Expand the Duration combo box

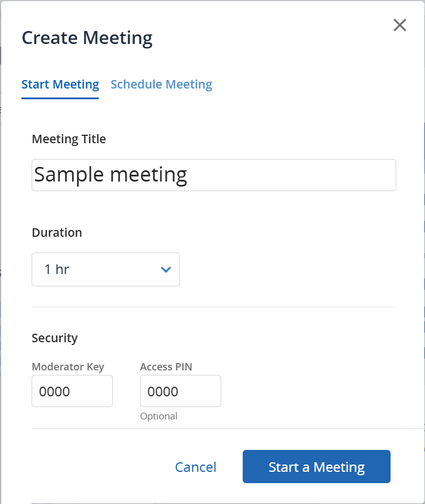point(106,269)
